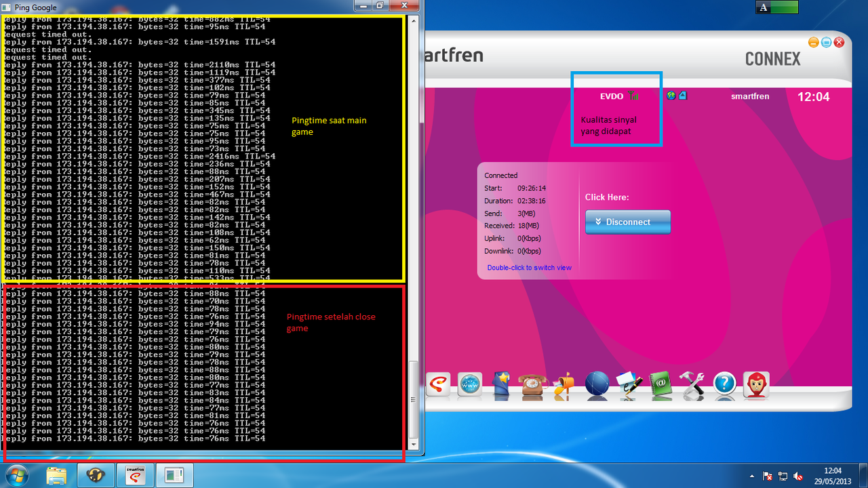Click the blue middle button of smartfren window
This screenshot has height=488, width=868.
[827, 42]
